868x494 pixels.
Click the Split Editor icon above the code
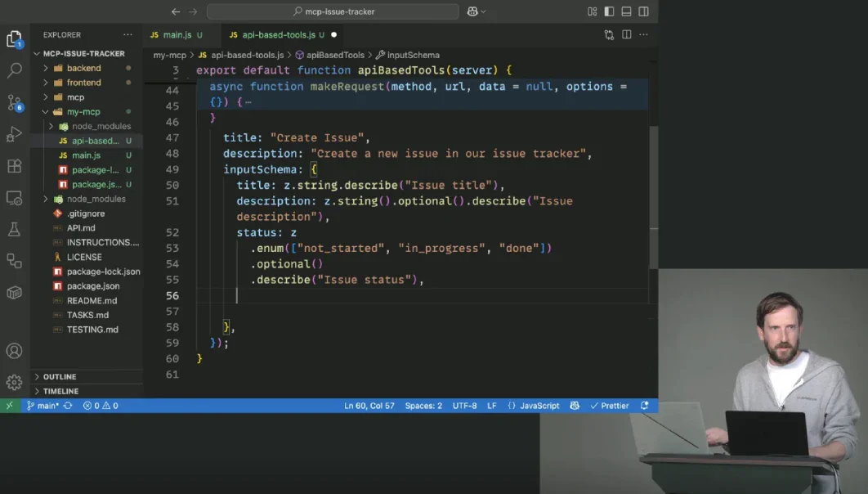point(626,34)
